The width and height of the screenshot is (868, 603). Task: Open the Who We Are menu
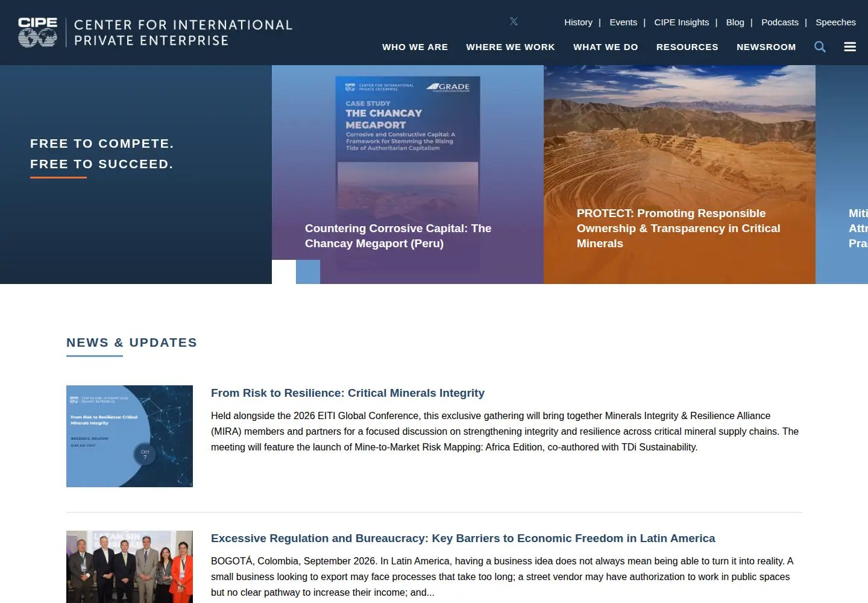pos(415,47)
